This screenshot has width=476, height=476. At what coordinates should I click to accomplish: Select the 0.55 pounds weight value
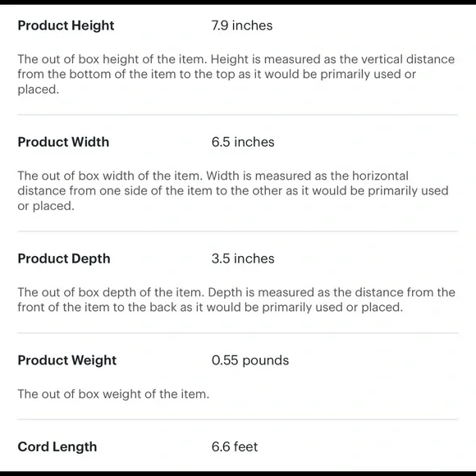point(250,360)
